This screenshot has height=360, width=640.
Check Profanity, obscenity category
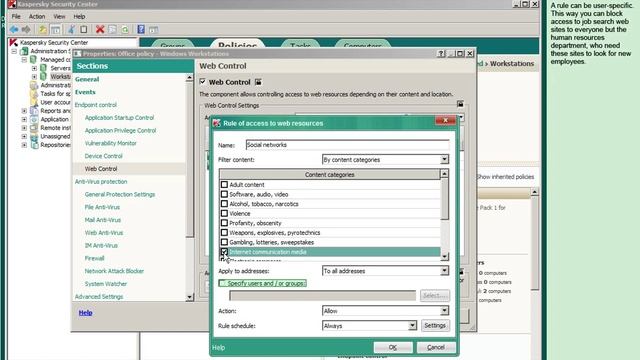pos(224,223)
